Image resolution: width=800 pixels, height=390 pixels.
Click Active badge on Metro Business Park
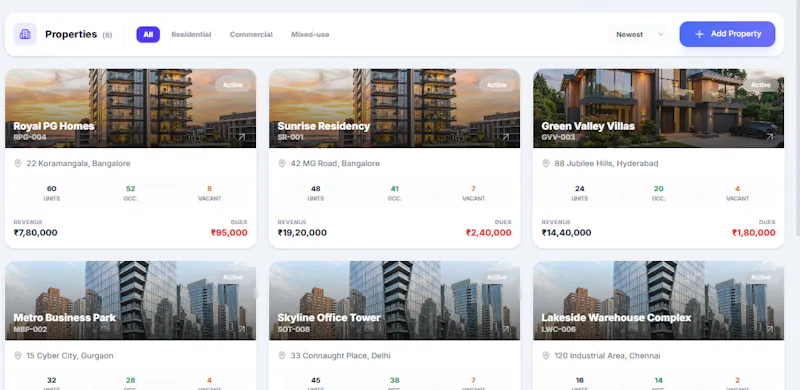tap(233, 277)
